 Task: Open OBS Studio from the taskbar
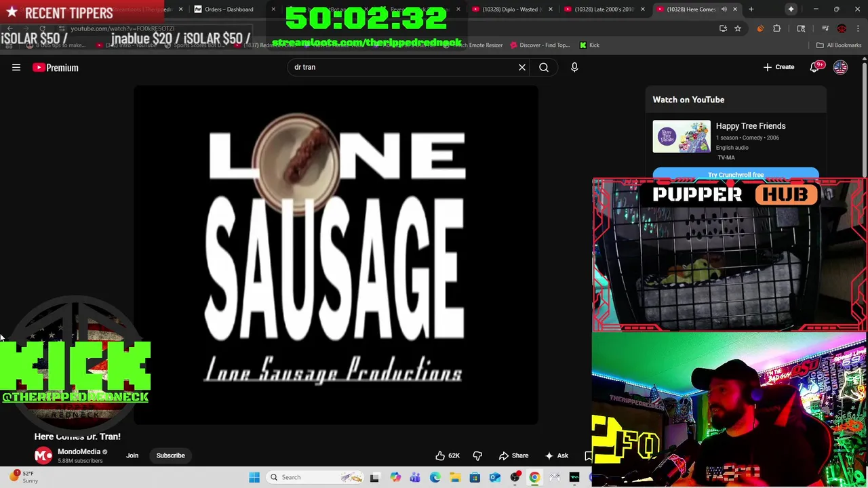[x=515, y=477]
